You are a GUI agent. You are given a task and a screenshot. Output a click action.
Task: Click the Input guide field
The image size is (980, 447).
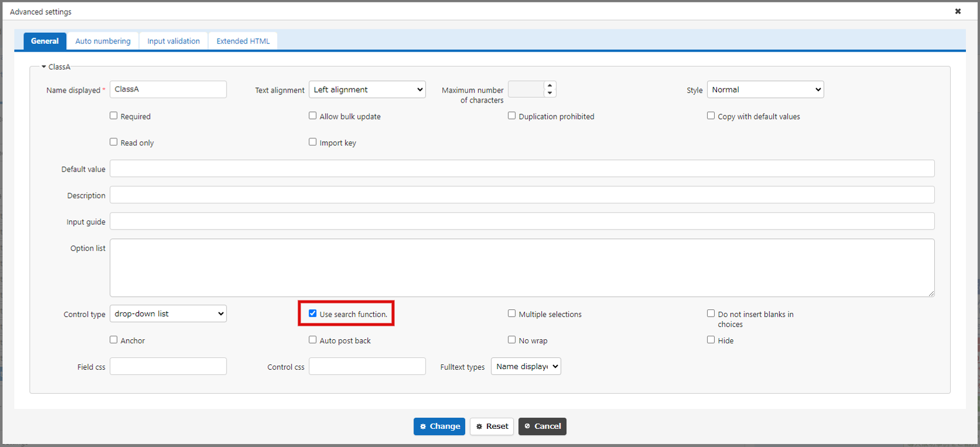click(x=522, y=221)
